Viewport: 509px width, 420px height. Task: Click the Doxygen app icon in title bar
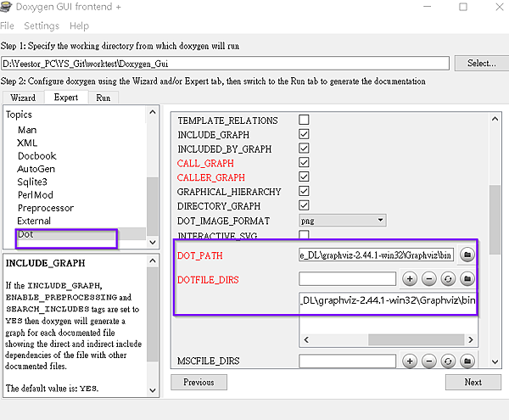point(6,7)
